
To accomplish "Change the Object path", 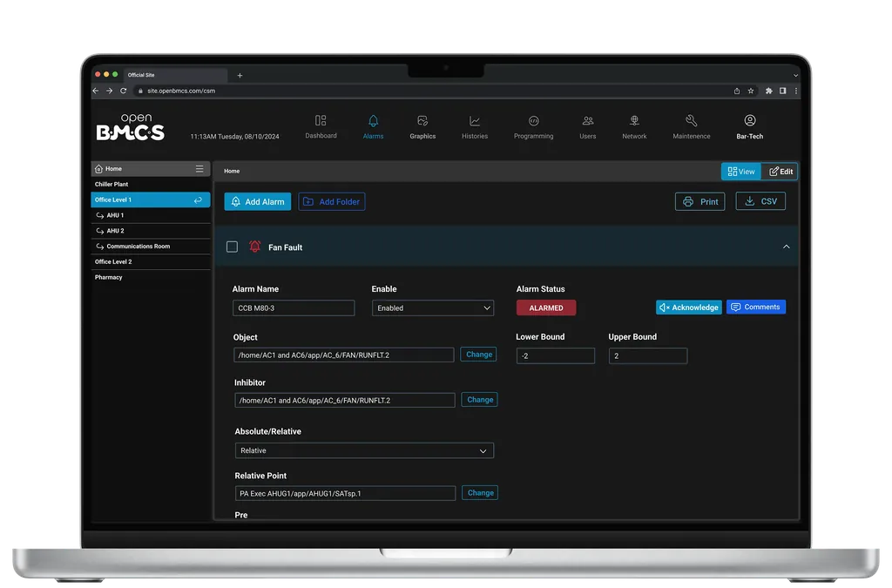I will [x=478, y=355].
